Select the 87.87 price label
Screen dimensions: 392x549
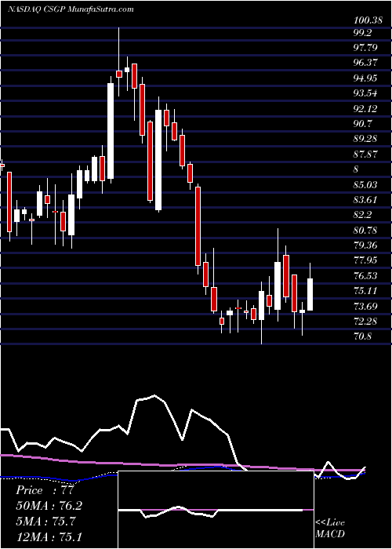365,154
